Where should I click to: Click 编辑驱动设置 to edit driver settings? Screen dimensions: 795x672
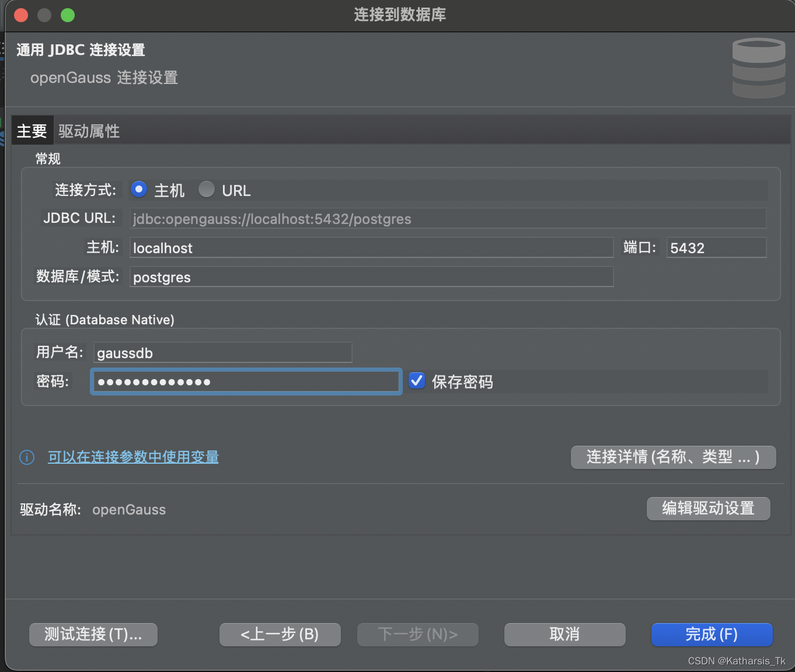coord(708,509)
